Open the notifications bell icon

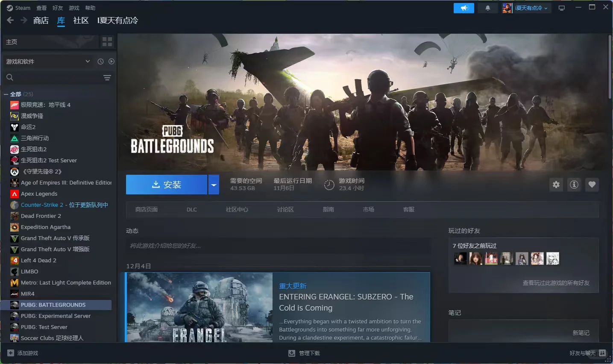click(x=487, y=8)
